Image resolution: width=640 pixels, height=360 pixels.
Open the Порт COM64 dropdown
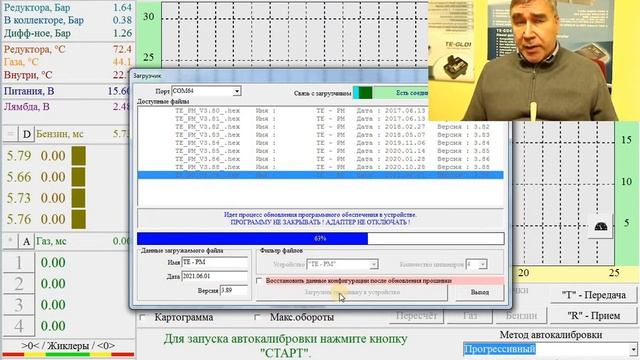click(237, 91)
